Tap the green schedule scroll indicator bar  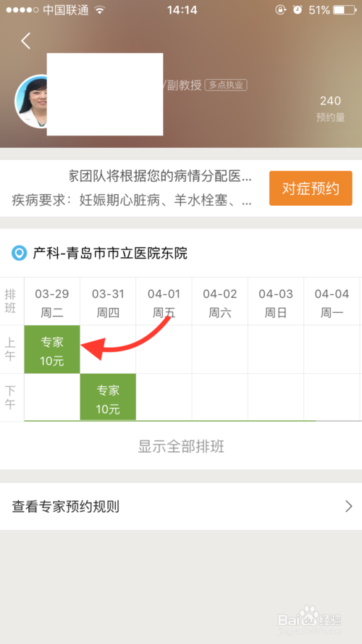click(170, 421)
